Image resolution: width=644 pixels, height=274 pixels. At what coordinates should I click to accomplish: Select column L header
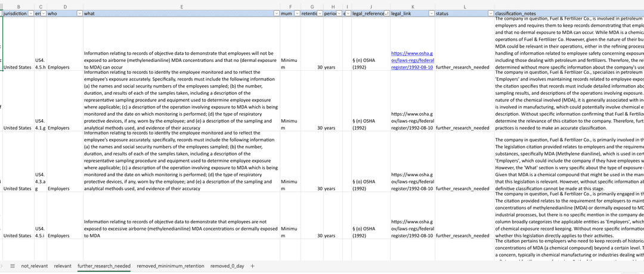click(465, 6)
